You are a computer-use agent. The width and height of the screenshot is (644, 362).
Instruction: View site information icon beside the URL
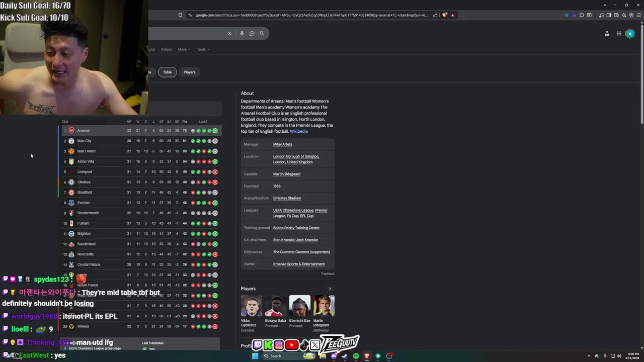(x=190, y=15)
